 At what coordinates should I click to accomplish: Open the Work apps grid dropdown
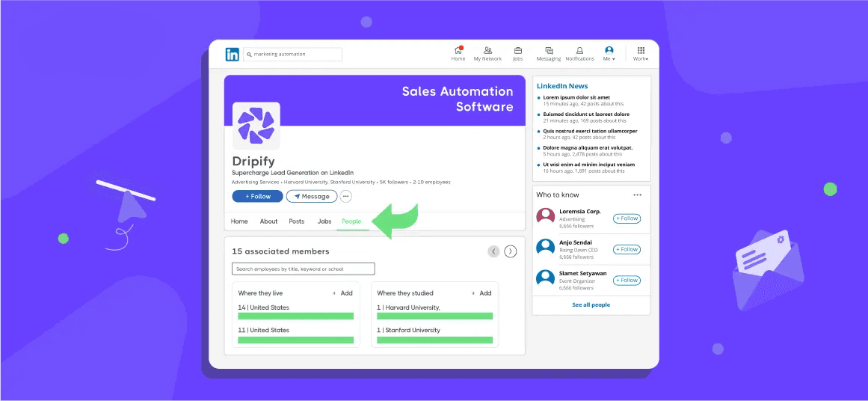tap(641, 53)
